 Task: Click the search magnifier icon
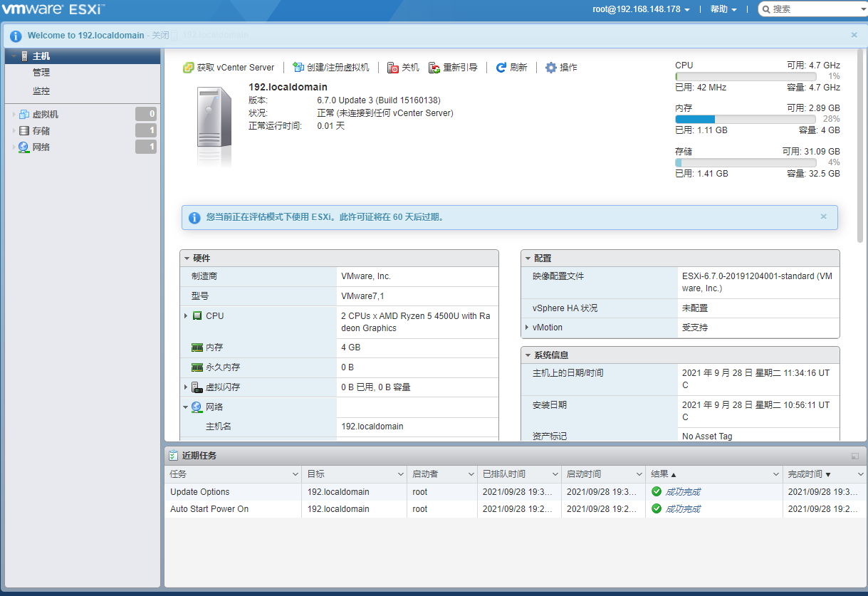click(x=765, y=9)
